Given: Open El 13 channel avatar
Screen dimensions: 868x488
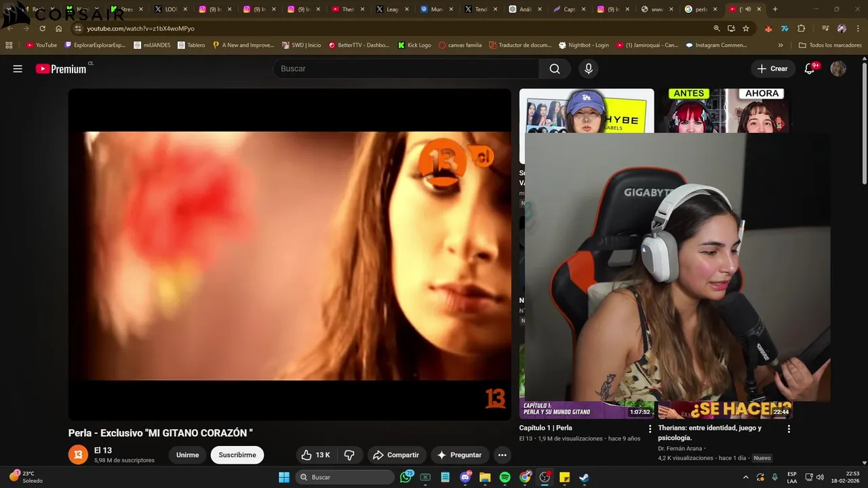Looking at the screenshot, I should 78,455.
